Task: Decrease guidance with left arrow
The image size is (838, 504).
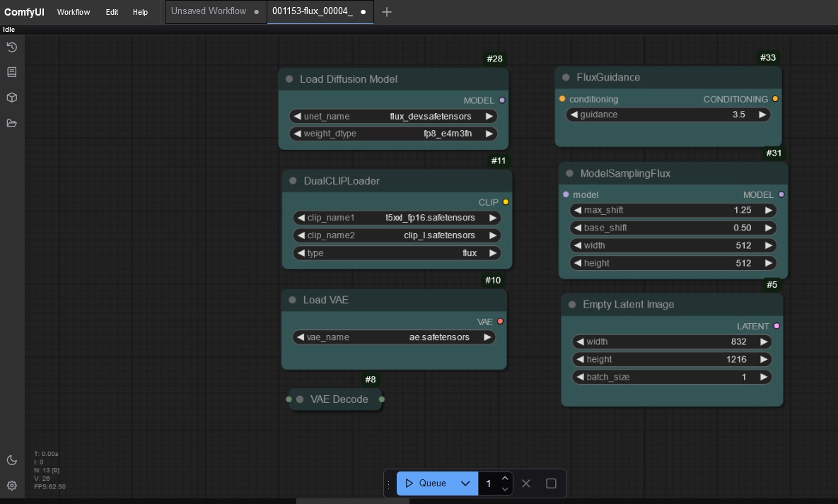Action: coord(574,115)
